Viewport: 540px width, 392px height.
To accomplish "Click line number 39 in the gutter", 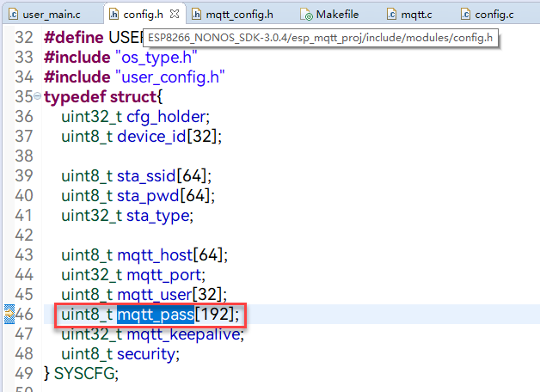I will pyautogui.click(x=24, y=176).
